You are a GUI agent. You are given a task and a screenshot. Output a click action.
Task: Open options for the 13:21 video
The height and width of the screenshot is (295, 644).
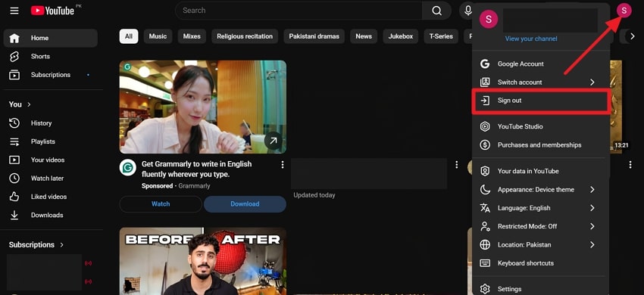tap(630, 165)
